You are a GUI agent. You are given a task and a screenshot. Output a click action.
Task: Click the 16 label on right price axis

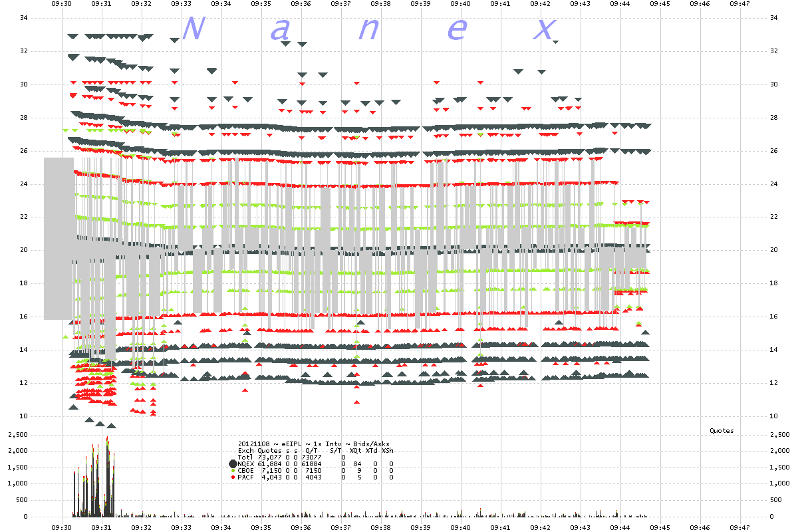click(x=774, y=317)
